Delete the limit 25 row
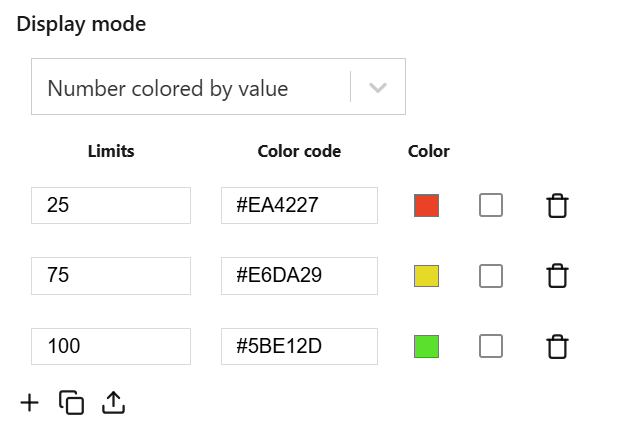 557,206
